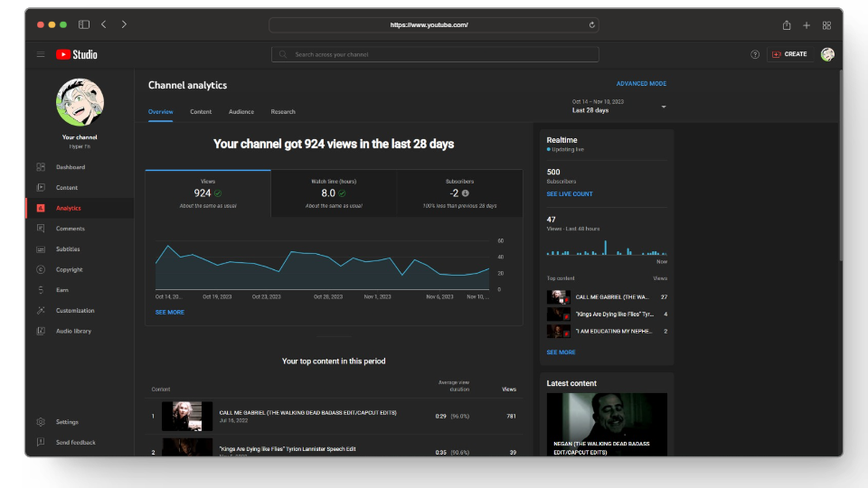Image resolution: width=868 pixels, height=488 pixels.
Task: Click the help question mark icon
Action: pyautogui.click(x=755, y=54)
